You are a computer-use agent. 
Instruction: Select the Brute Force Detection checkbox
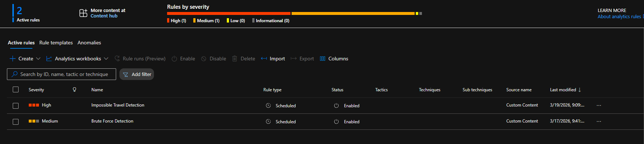click(16, 122)
